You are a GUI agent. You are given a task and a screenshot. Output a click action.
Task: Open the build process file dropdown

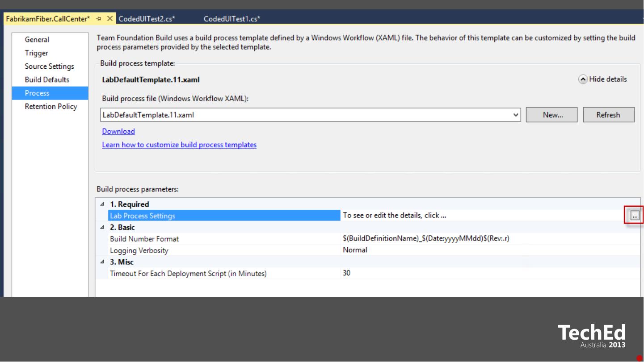click(x=516, y=115)
